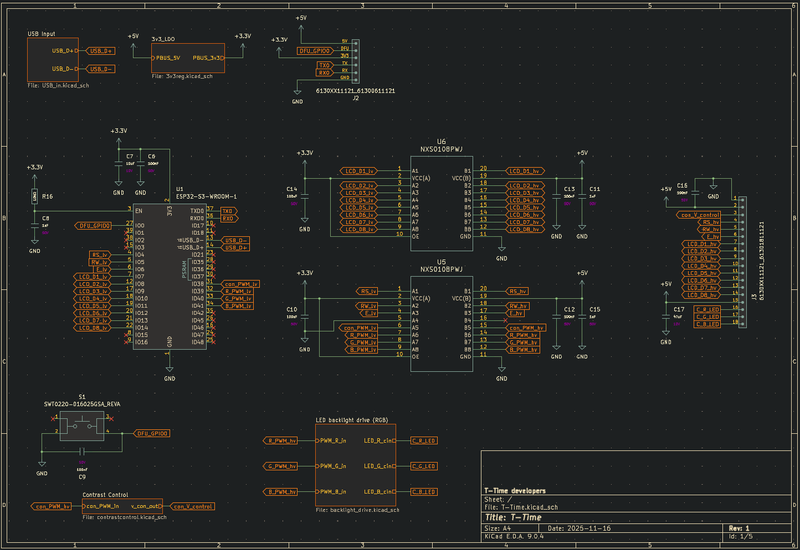Select R_PWM_hv label at backlight sheet input
This screenshot has width=800, height=550.
click(282, 440)
